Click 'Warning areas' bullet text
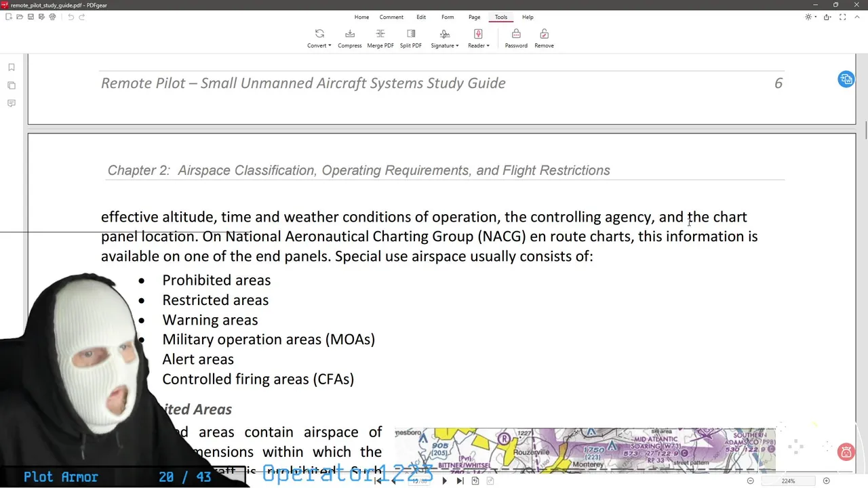Viewport: 868px width, 488px height. [x=210, y=320]
